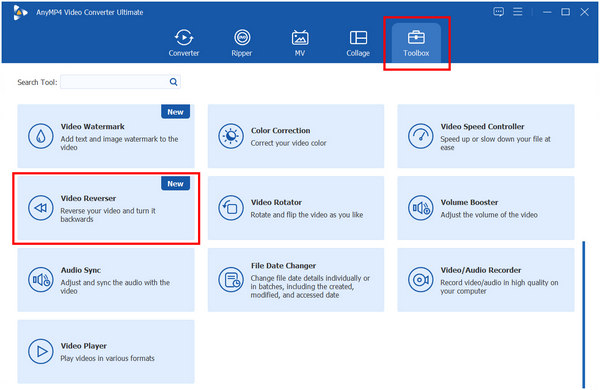Open the feedback chat bubble icon

pos(498,12)
